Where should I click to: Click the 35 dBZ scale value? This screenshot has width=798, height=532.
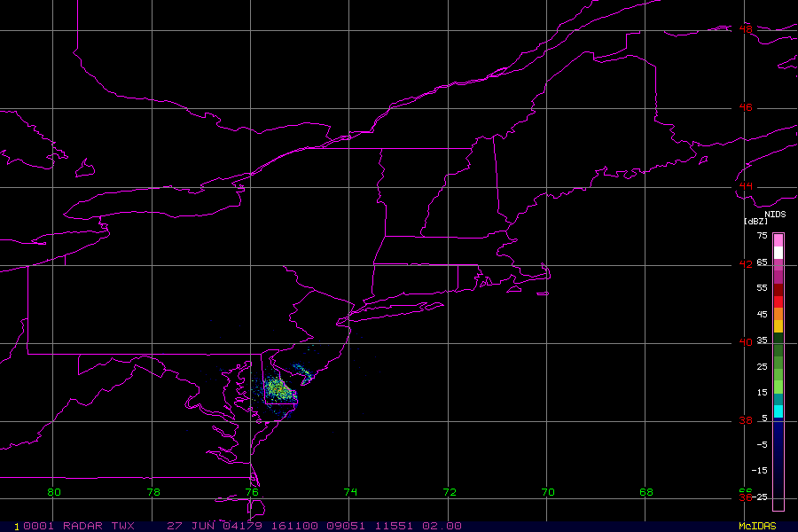point(762,340)
